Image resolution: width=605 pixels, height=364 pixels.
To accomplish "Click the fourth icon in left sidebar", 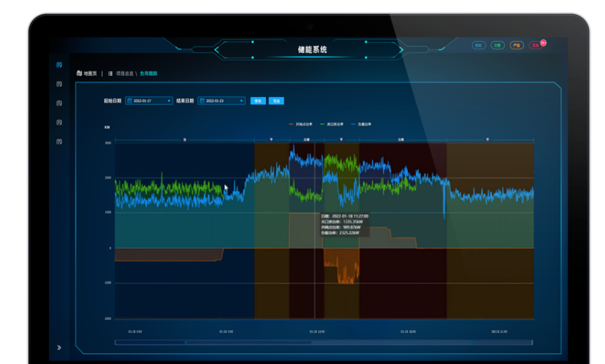I will click(59, 122).
